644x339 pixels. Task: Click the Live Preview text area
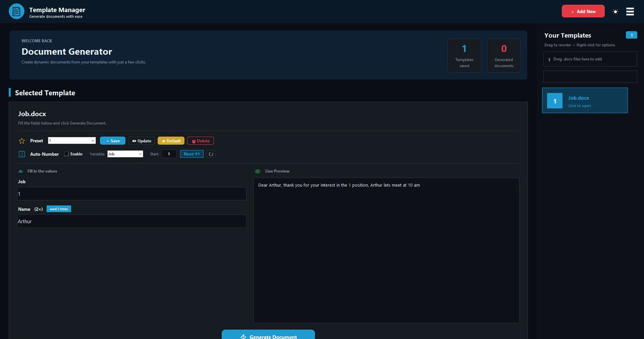coord(386,250)
